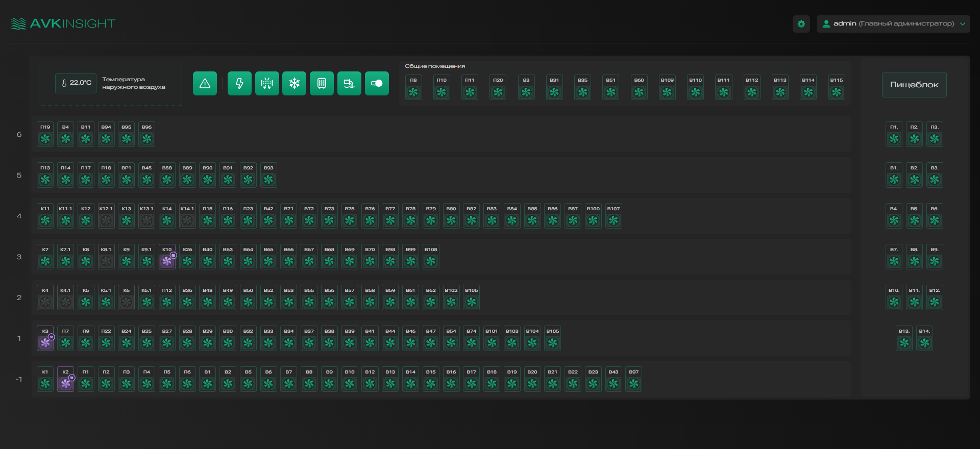Click the ventilation unit filter button

(349, 84)
